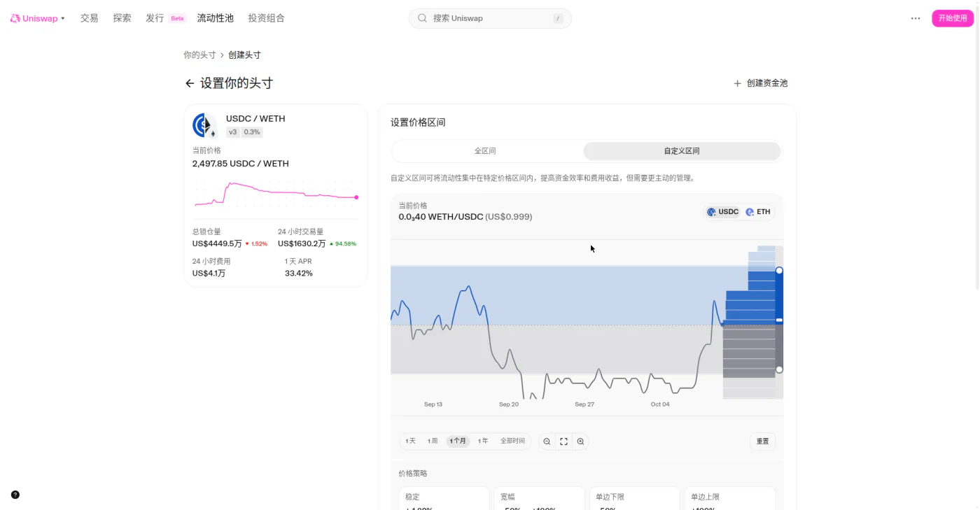Click the zoom out chart icon

[547, 441]
